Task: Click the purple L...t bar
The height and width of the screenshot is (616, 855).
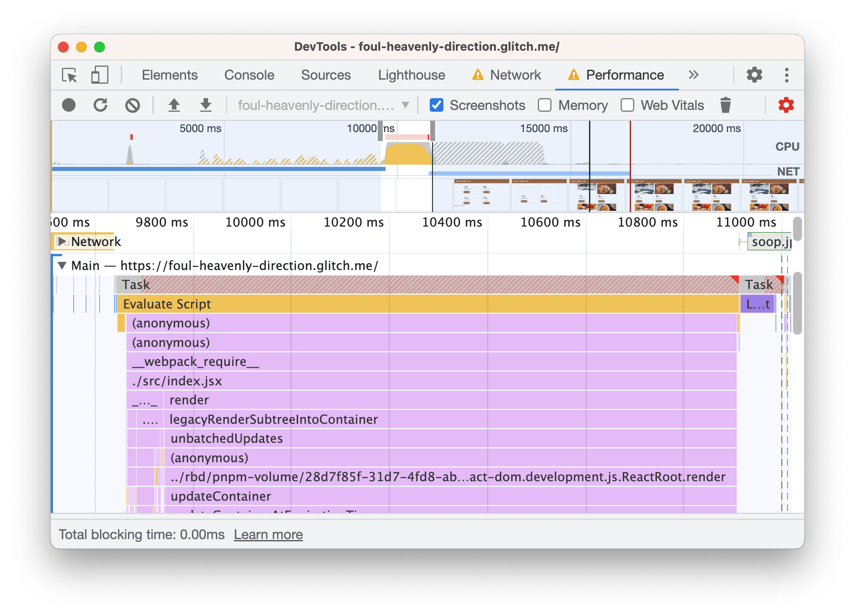Action: [x=758, y=304]
